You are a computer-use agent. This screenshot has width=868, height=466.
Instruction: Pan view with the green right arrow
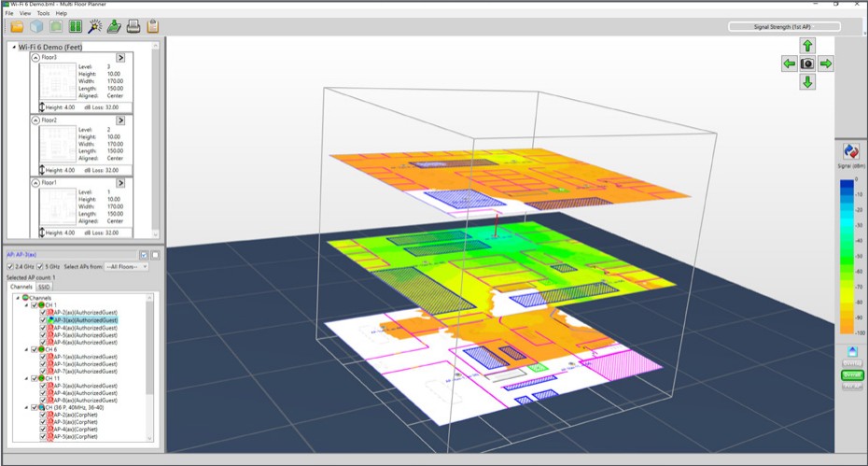coord(826,64)
